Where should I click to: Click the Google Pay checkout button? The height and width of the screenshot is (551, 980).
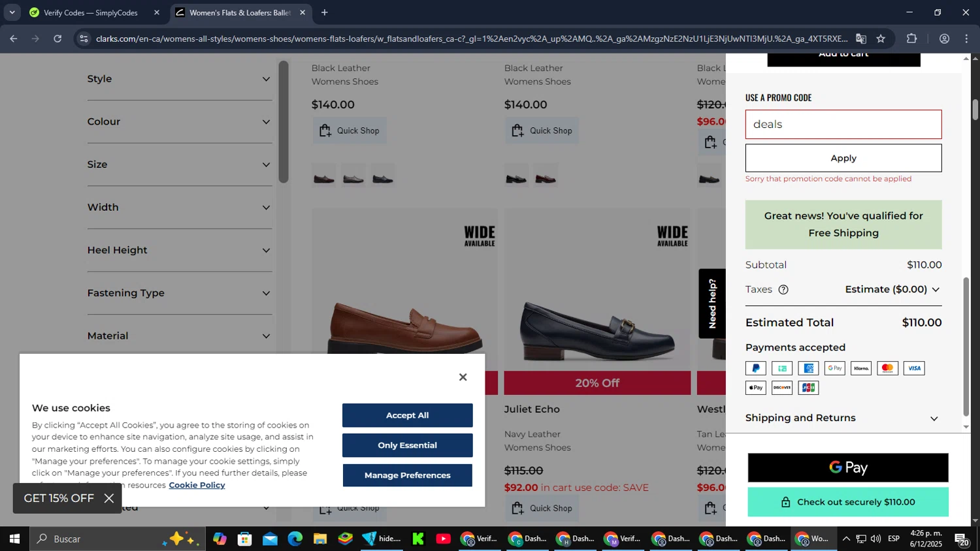[x=848, y=467]
